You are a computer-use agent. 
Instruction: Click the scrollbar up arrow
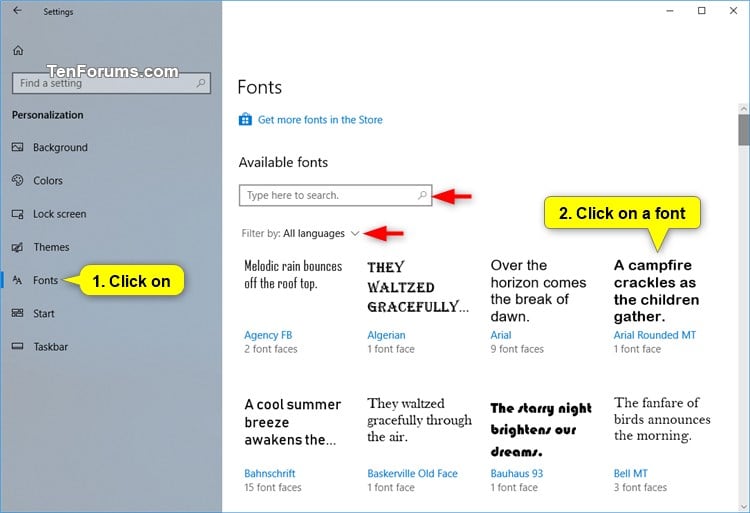pos(743,109)
